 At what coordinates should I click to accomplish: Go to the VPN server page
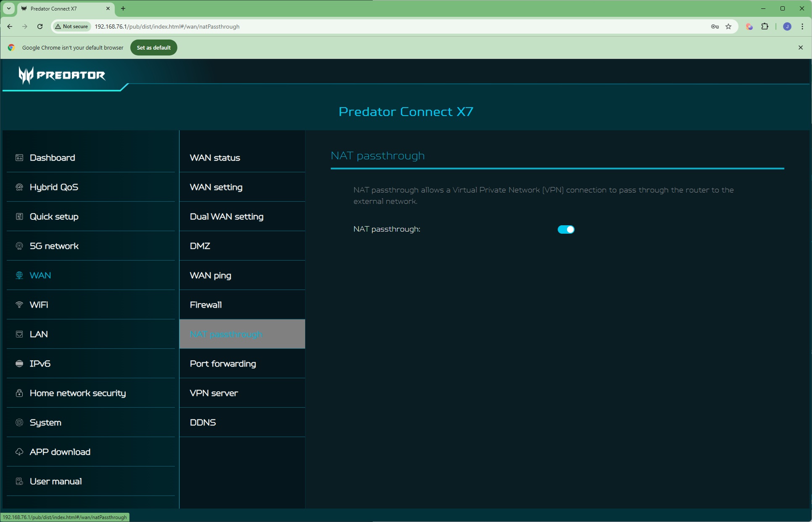(214, 393)
